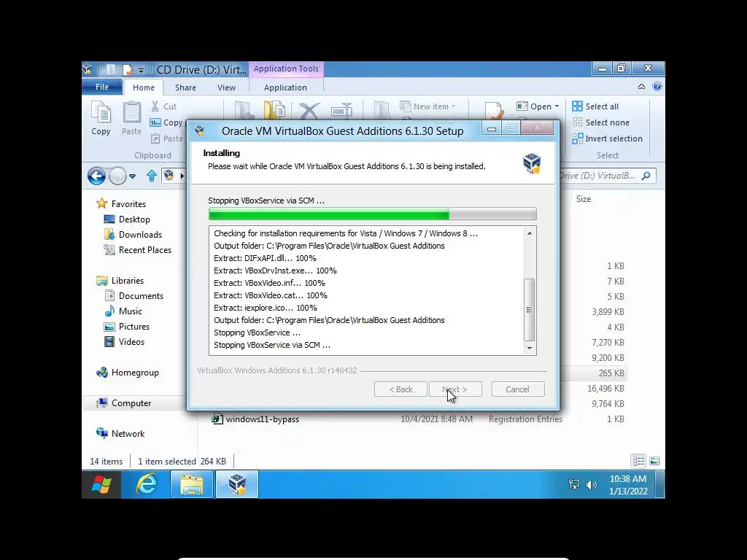Image resolution: width=747 pixels, height=560 pixels.
Task: Open Quick Access Toolbar customize dropdown
Action: pyautogui.click(x=142, y=70)
